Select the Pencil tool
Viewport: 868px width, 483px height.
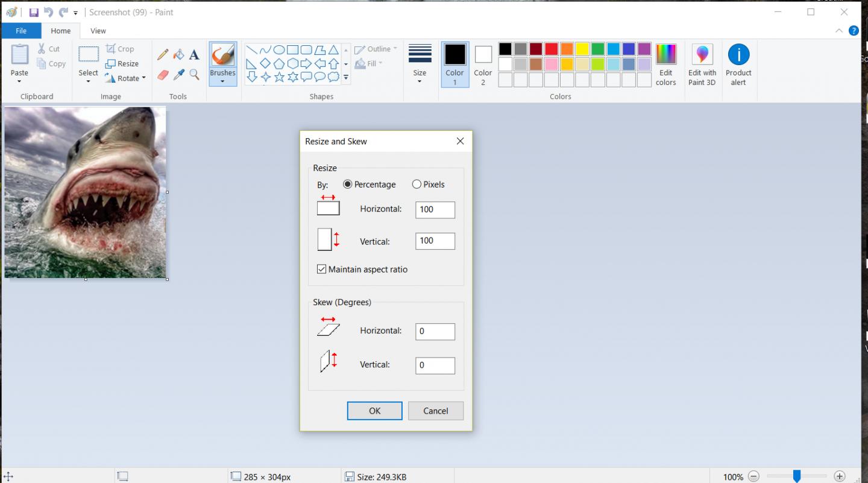point(163,55)
